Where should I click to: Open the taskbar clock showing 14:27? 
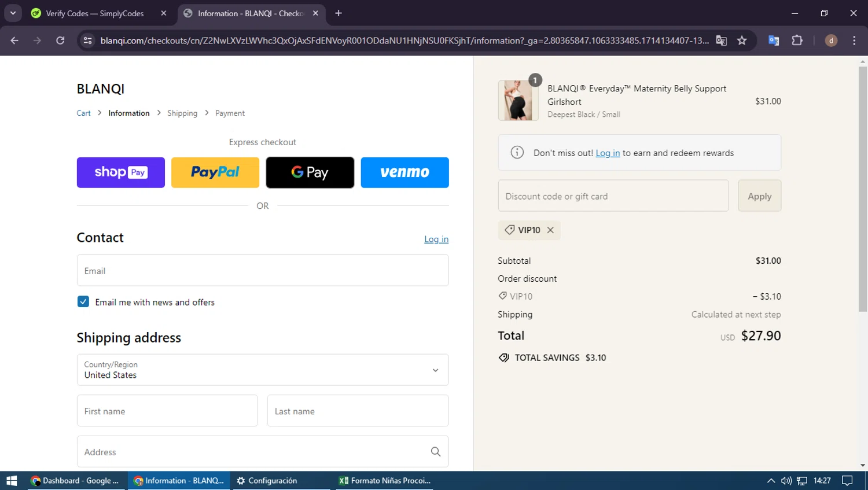[822, 481]
